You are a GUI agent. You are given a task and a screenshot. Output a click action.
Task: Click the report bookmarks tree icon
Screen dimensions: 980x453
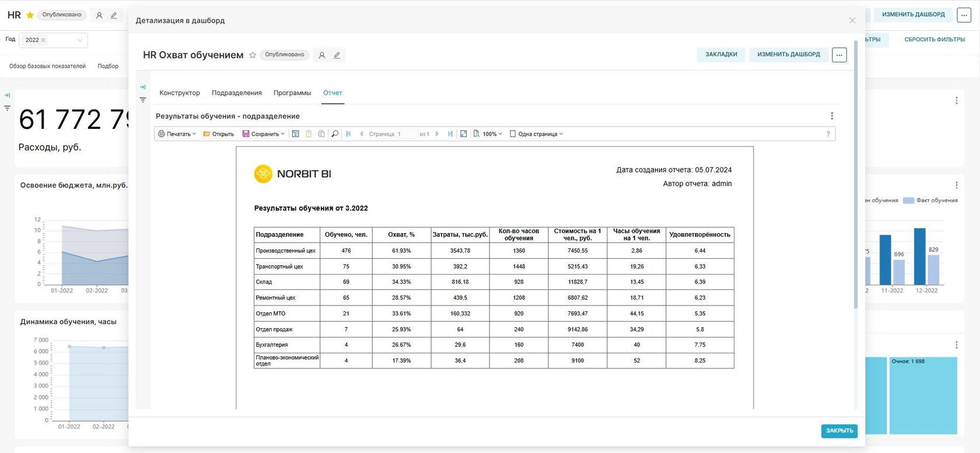(x=296, y=134)
